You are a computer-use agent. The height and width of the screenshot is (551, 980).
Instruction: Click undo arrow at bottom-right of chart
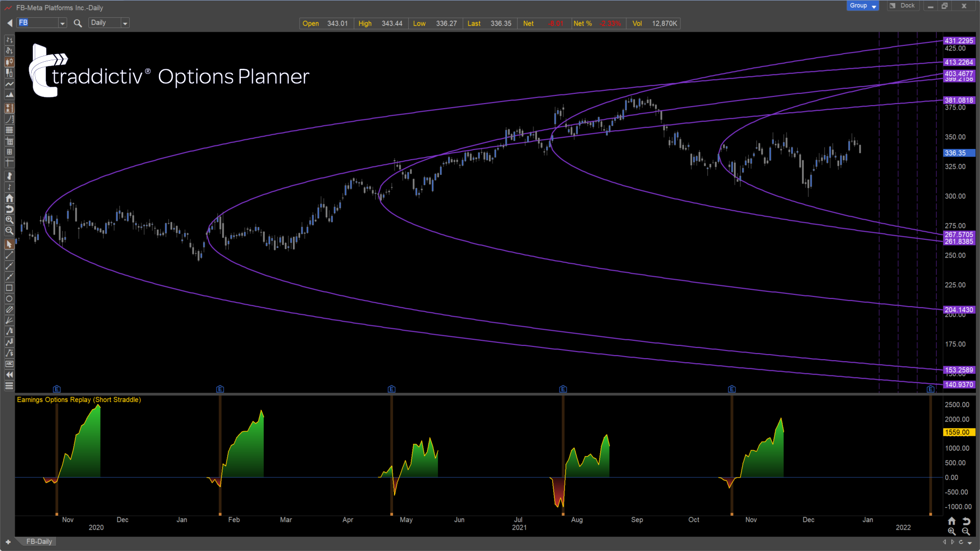[966, 521]
